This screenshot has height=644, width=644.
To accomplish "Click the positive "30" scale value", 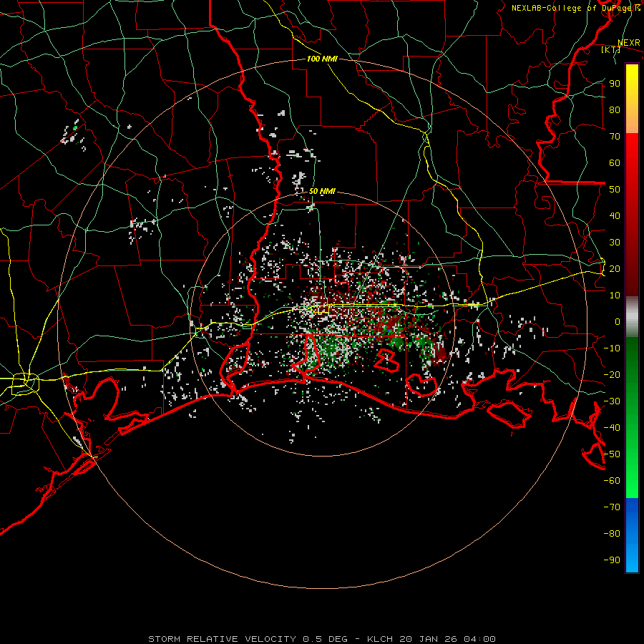I will (x=615, y=243).
